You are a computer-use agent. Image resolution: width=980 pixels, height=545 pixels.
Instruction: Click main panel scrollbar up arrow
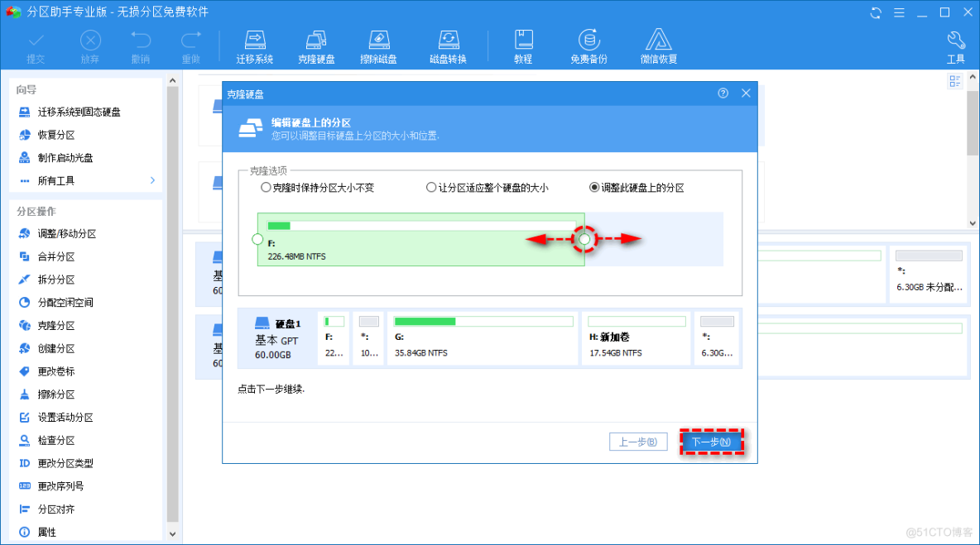[x=973, y=78]
